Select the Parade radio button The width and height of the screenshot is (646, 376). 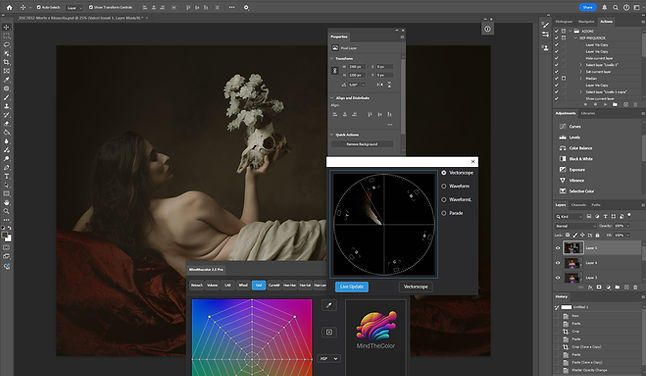point(444,213)
